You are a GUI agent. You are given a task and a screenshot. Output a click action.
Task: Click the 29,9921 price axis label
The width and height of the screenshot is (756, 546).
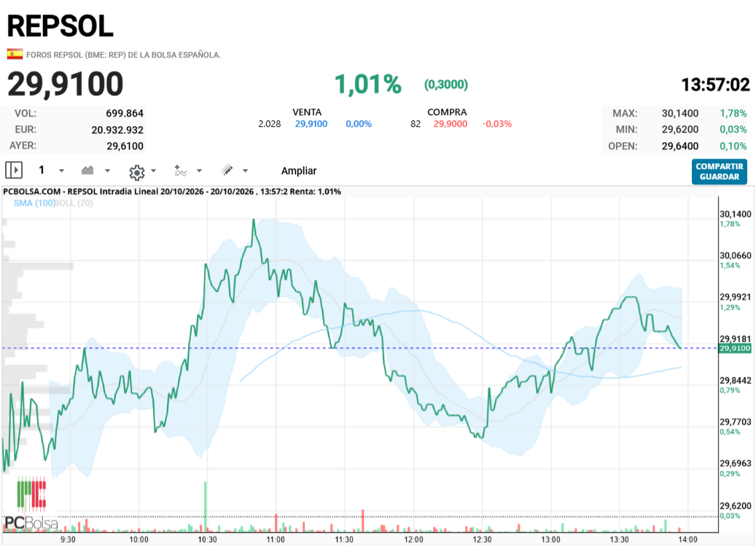[736, 297]
